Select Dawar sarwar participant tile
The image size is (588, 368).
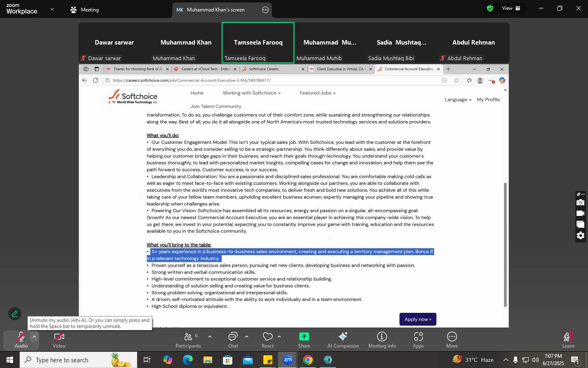tap(114, 43)
